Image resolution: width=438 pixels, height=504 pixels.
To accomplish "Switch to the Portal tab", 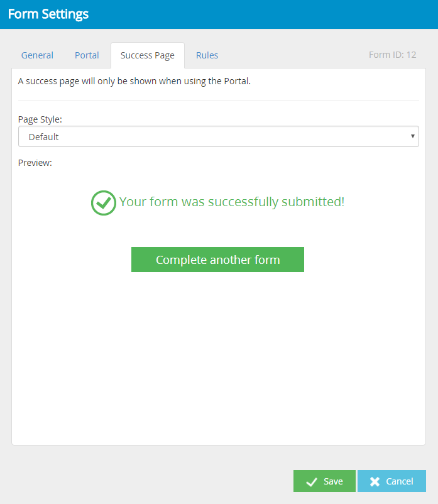I will [x=87, y=55].
